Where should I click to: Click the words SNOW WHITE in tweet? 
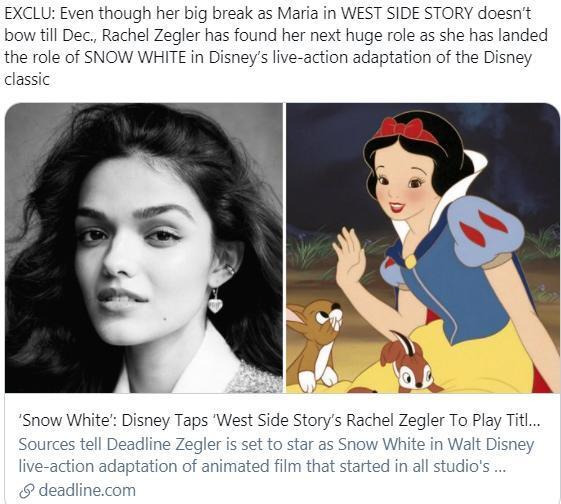[x=135, y=58]
